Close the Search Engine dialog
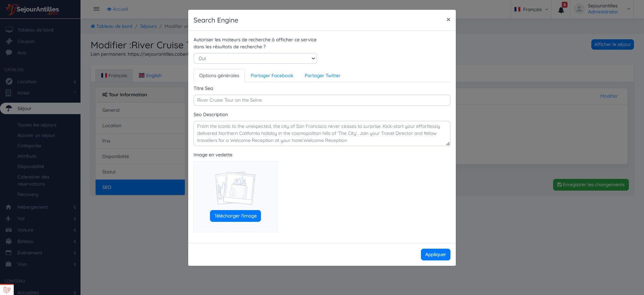 448,20
